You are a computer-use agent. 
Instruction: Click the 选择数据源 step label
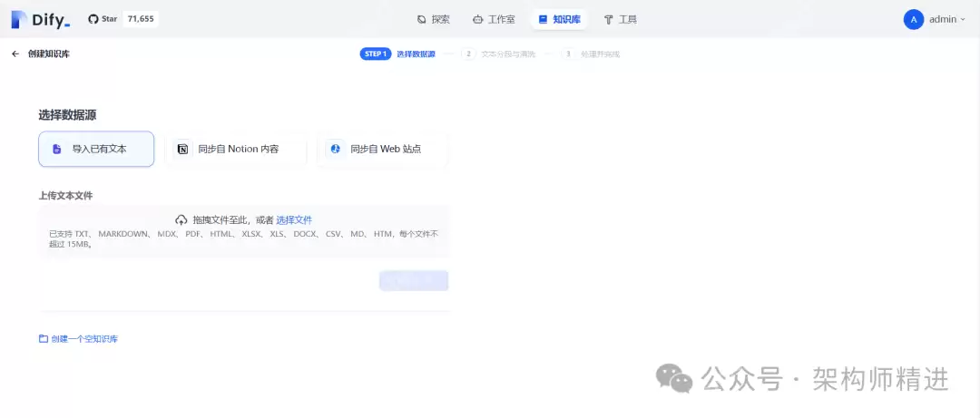click(x=416, y=54)
